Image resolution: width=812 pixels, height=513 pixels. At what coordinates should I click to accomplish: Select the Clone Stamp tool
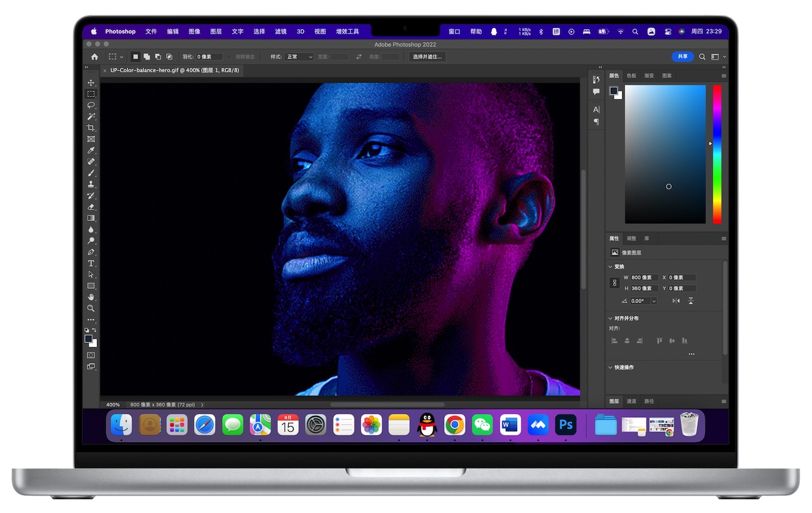(x=91, y=184)
